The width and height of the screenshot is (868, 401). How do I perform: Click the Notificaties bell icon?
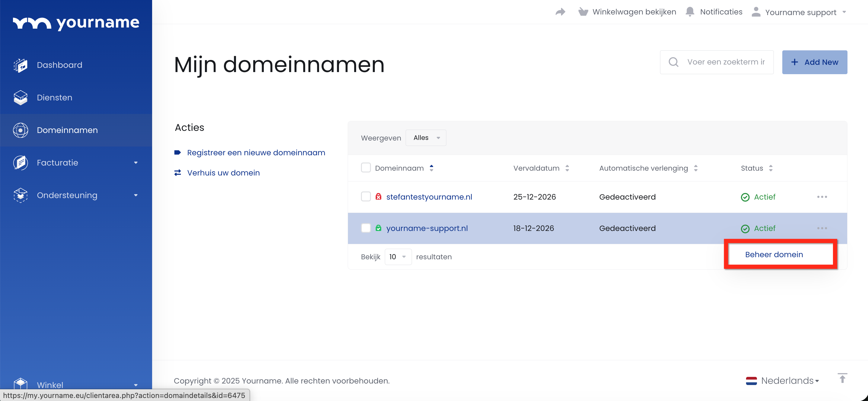(689, 12)
